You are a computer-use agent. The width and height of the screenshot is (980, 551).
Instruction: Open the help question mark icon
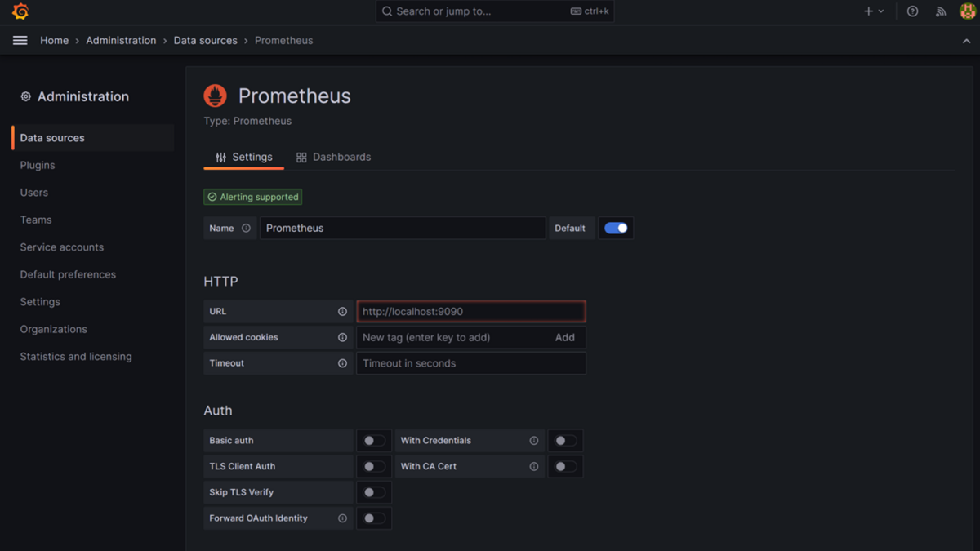click(913, 11)
